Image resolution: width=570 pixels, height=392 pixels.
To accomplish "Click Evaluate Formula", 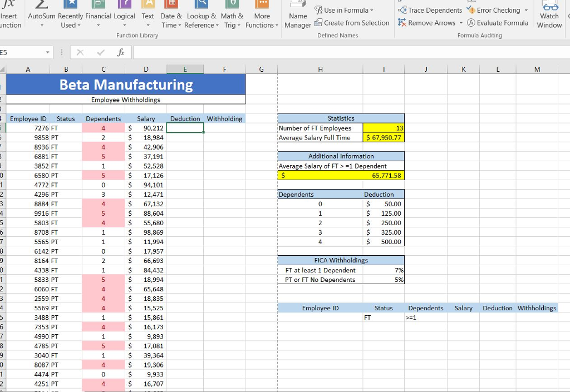I will [x=498, y=23].
